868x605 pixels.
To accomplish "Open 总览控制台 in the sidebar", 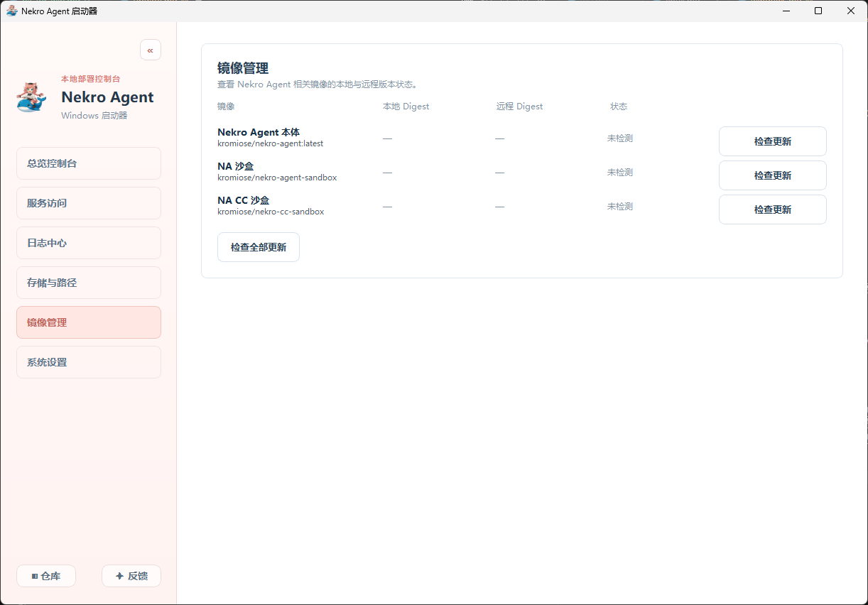I will click(89, 163).
